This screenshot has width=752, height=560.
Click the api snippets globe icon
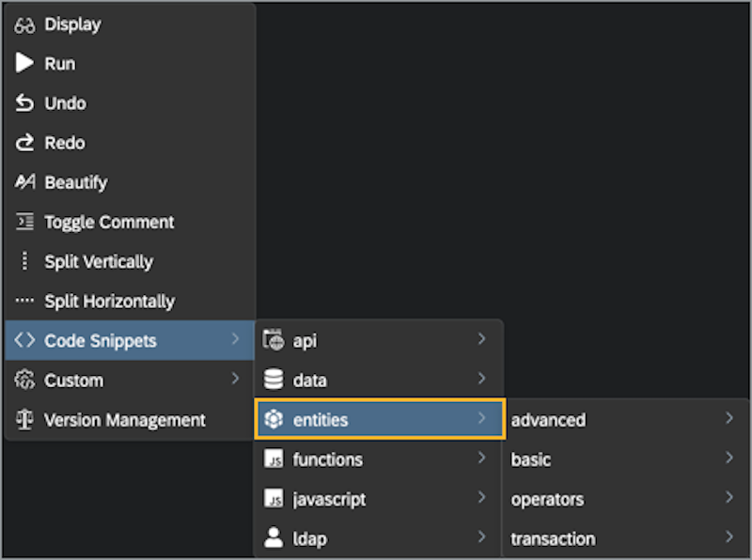[274, 340]
